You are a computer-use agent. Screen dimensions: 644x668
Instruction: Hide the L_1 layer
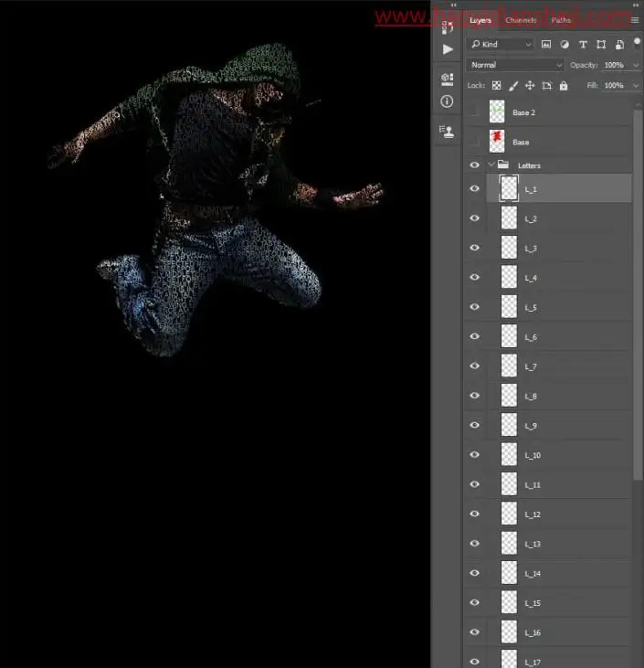pyautogui.click(x=474, y=189)
